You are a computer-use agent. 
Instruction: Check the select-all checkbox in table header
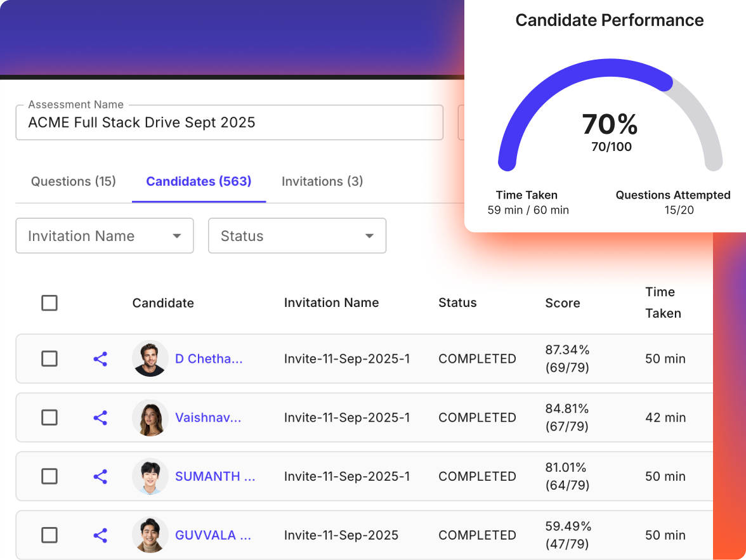coord(49,303)
